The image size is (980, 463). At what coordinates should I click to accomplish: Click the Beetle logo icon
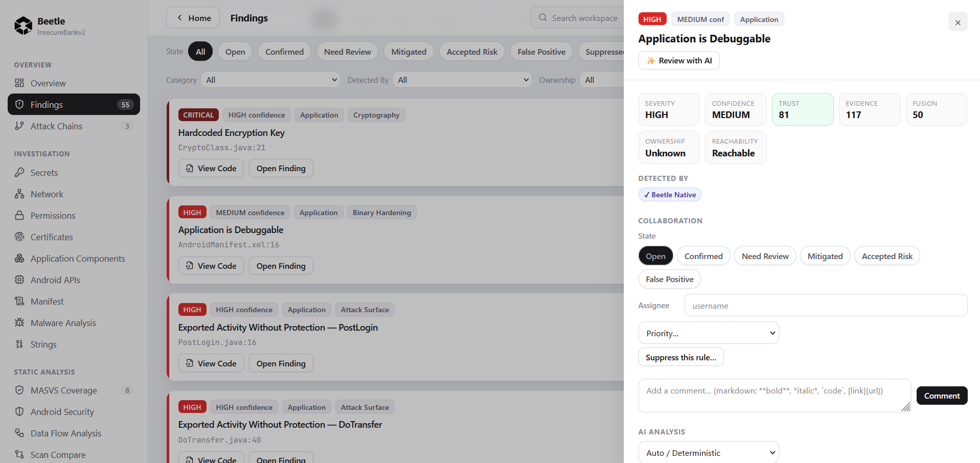point(24,26)
